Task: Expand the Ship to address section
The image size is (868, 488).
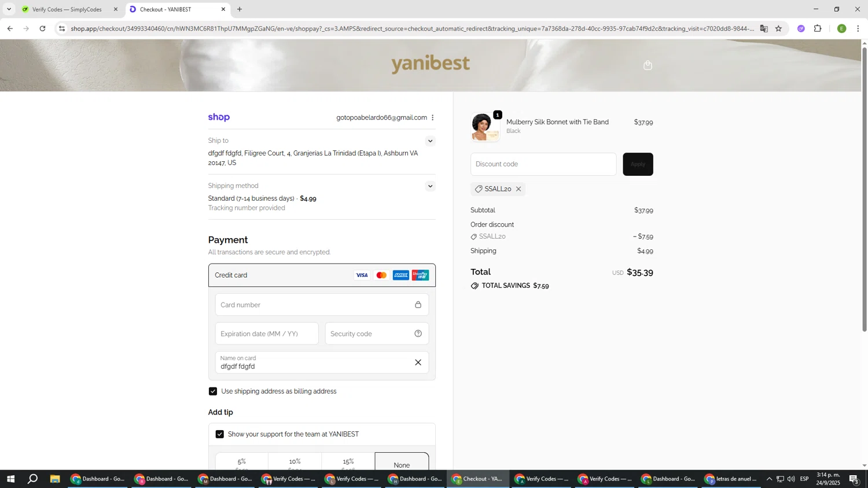Action: (430, 141)
